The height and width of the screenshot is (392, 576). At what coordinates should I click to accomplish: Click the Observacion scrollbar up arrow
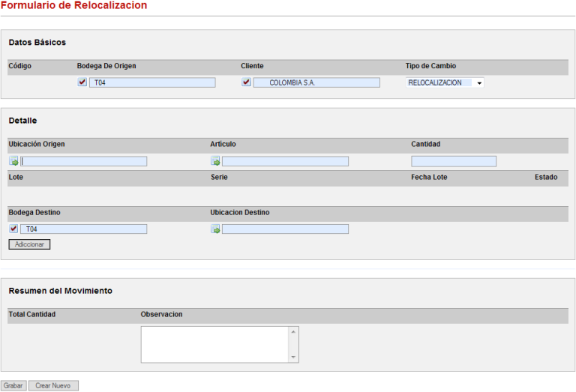pos(293,331)
